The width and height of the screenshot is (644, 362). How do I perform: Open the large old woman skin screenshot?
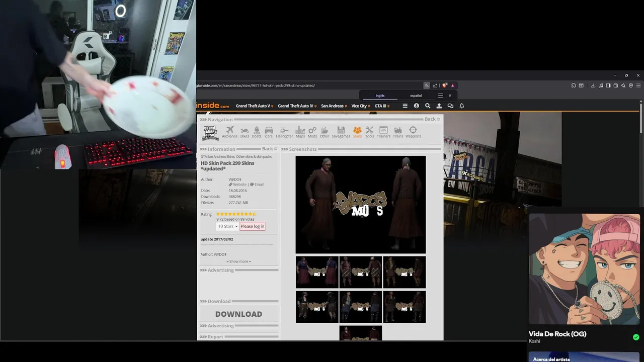[x=361, y=205]
